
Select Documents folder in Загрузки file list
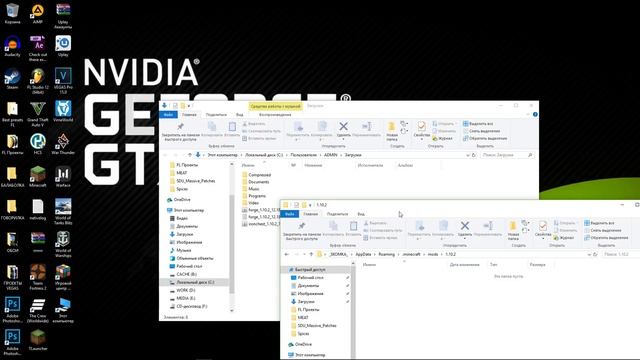pyautogui.click(x=256, y=182)
